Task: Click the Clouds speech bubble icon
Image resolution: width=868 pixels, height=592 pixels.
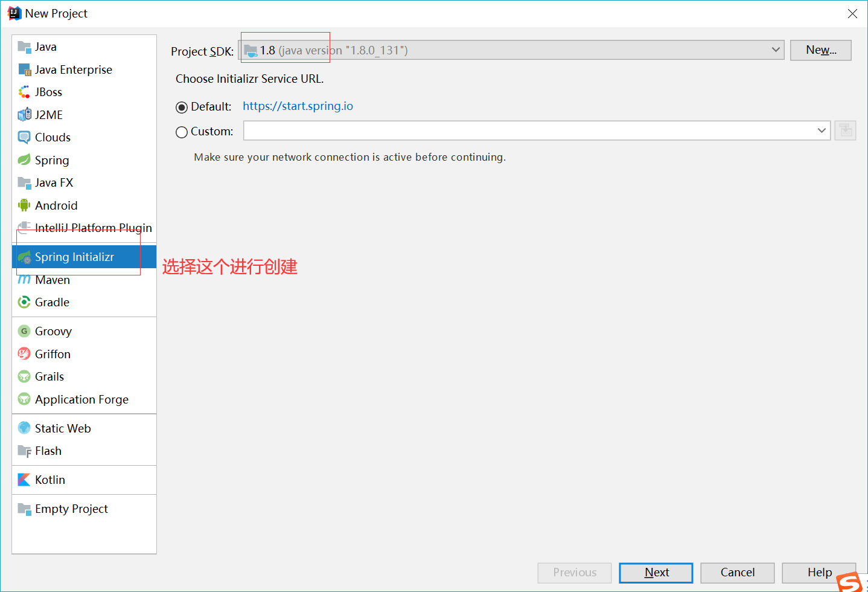Action: pos(24,137)
